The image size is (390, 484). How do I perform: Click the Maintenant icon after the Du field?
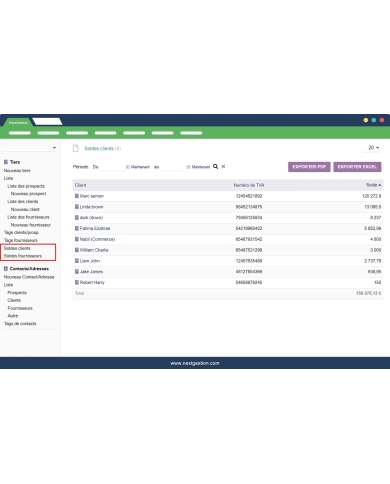click(x=128, y=167)
